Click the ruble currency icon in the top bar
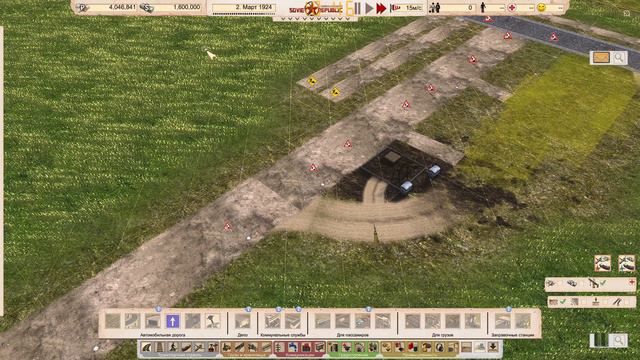This screenshot has height=360, width=640. [82, 8]
